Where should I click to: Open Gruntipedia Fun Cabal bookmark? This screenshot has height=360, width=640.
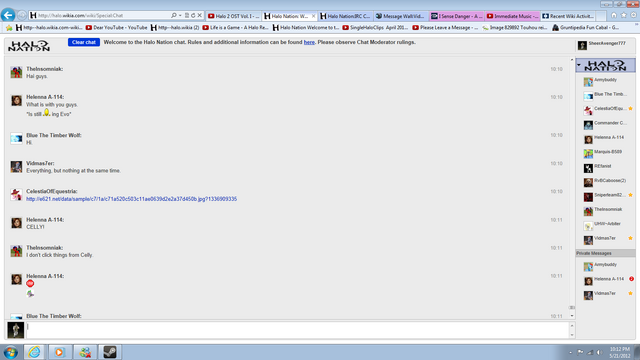[x=586, y=28]
